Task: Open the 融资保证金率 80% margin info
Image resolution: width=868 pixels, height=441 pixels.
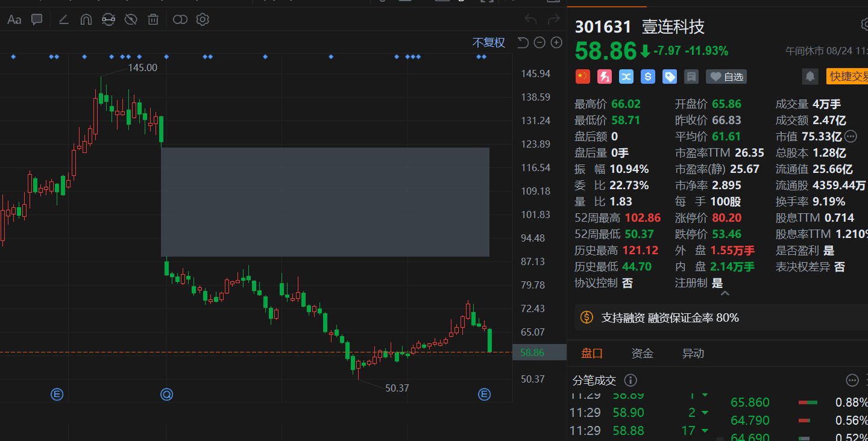Action: pyautogui.click(x=693, y=317)
